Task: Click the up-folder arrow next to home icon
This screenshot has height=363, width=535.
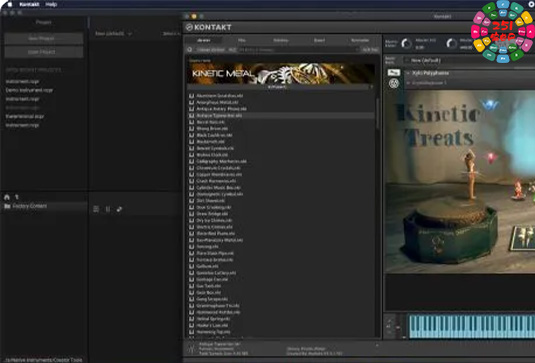Action: [16, 197]
